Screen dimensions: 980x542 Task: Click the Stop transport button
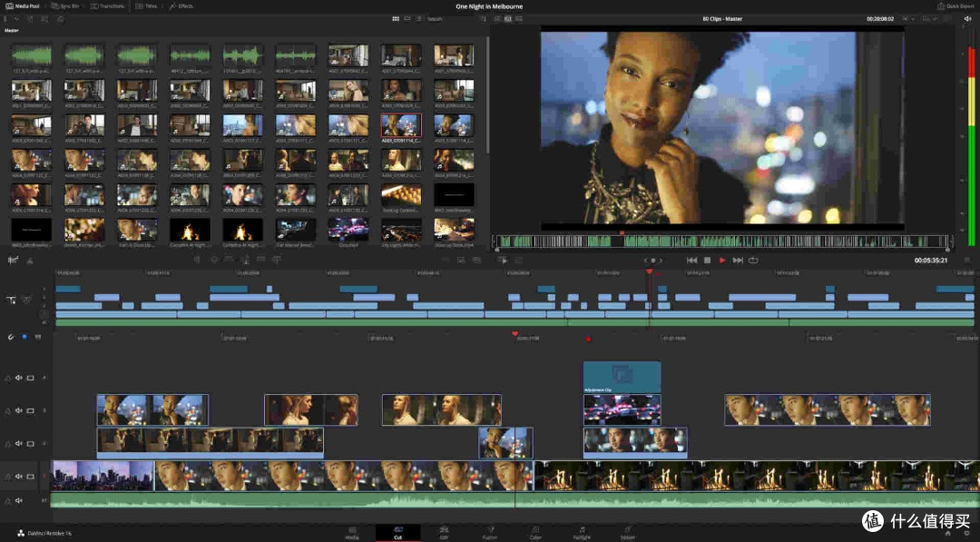tap(707, 260)
